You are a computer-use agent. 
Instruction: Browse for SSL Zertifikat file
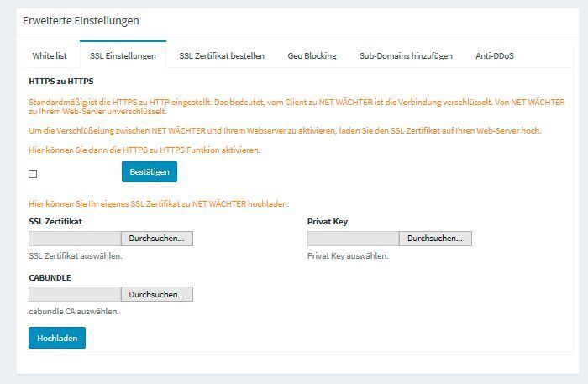pos(157,239)
